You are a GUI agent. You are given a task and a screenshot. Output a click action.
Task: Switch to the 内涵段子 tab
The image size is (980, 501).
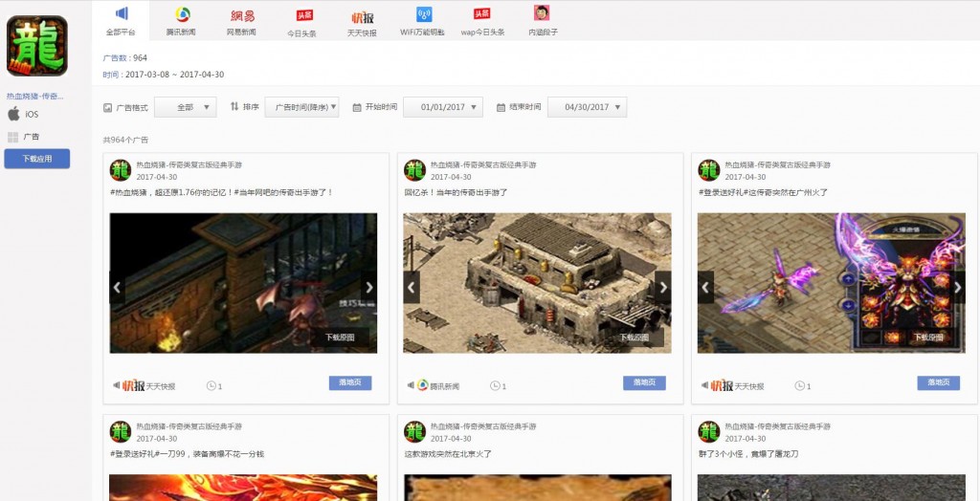coord(543,21)
